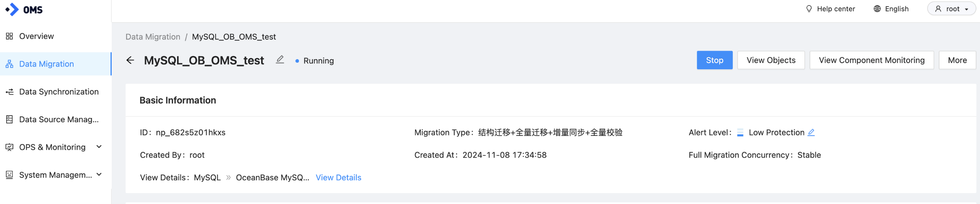980x204 pixels.
Task: Click the Low Protection level indicator icon
Action: [x=740, y=133]
